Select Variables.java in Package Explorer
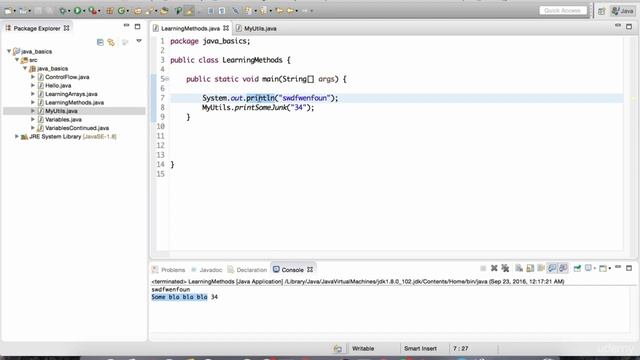 point(63,120)
